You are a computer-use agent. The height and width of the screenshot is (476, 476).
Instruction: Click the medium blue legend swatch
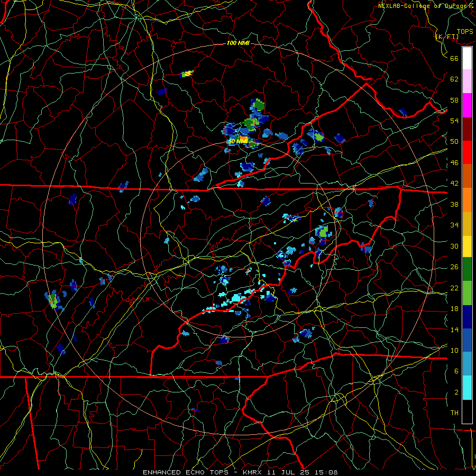click(x=467, y=340)
